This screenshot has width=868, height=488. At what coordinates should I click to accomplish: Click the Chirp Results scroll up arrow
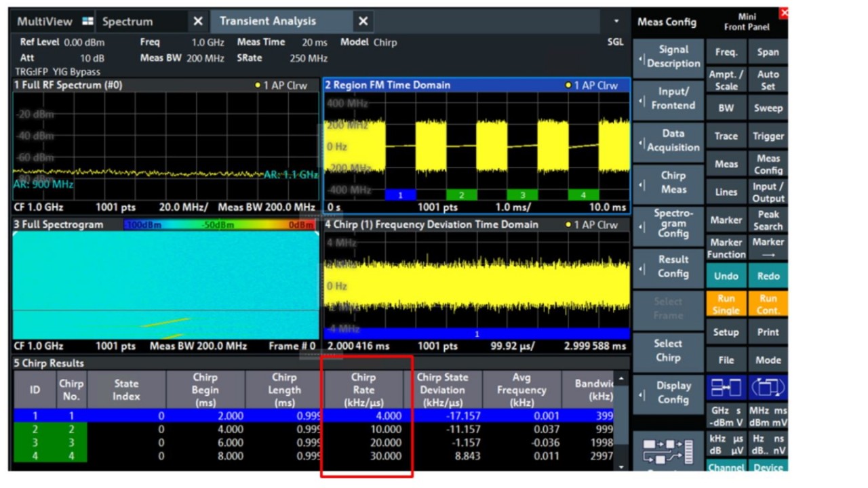620,377
